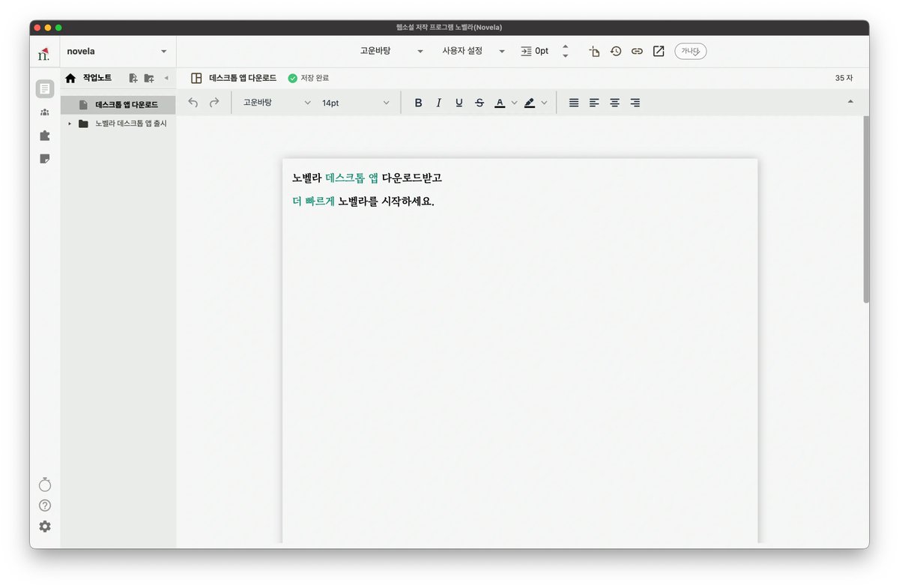The width and height of the screenshot is (899, 588).
Task: Open the font color dropdown arrow
Action: 514,103
